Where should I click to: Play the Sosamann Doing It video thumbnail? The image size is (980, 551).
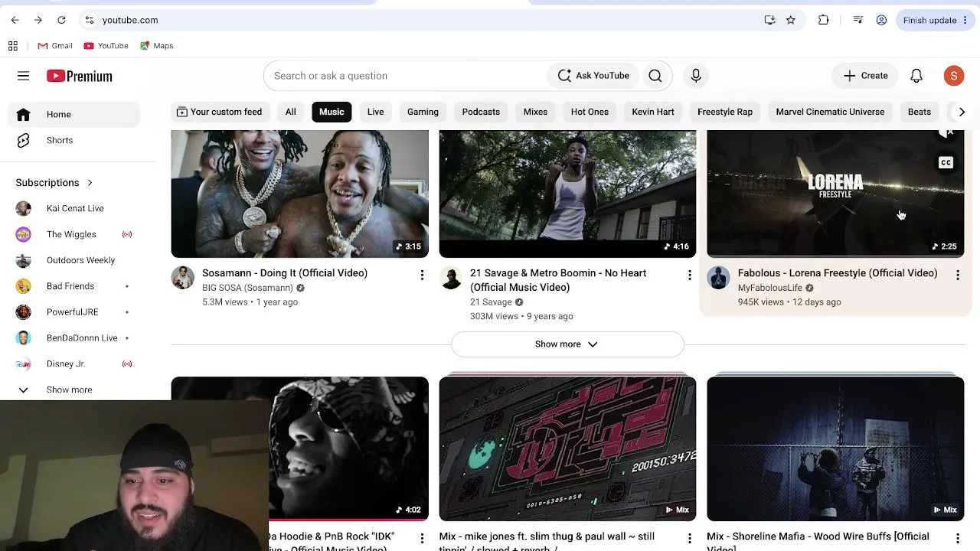300,194
